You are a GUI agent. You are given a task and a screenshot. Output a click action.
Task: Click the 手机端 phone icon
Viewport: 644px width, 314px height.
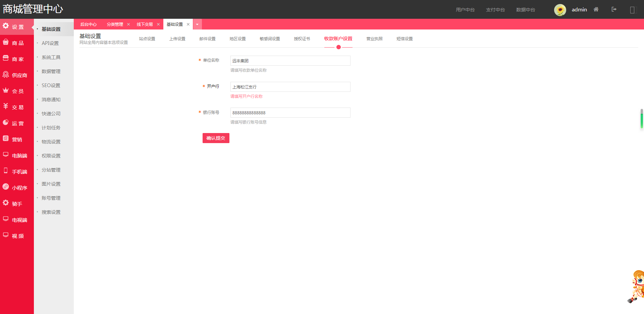pyautogui.click(x=6, y=171)
